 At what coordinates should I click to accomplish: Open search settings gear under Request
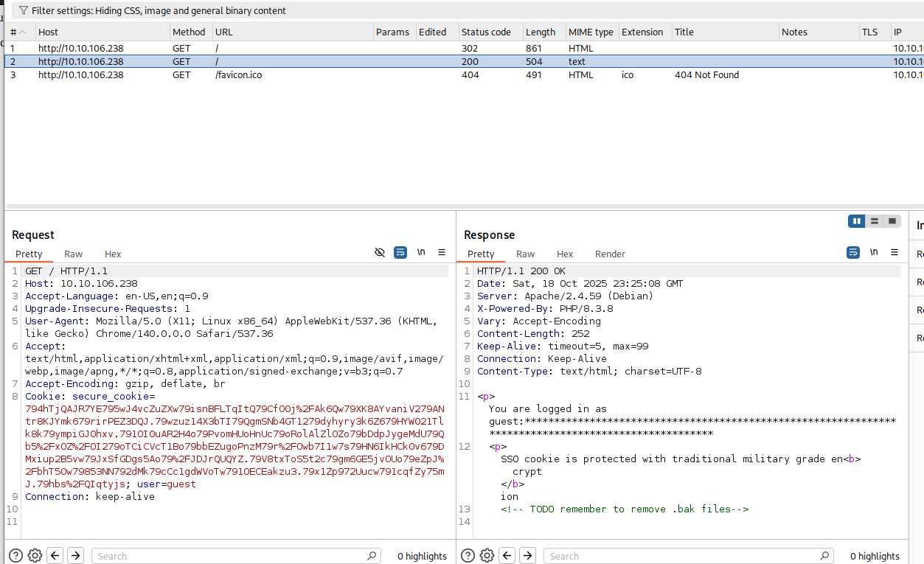(x=35, y=556)
